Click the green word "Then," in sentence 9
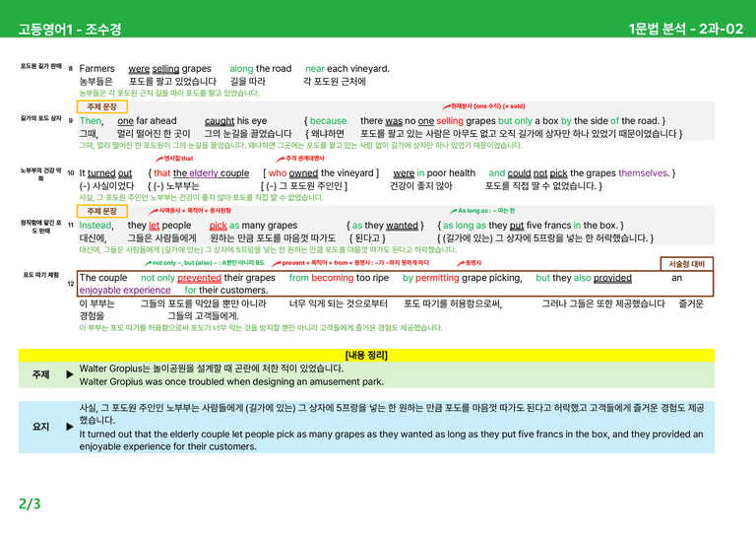Screen dimensions: 756x535 (x=92, y=120)
